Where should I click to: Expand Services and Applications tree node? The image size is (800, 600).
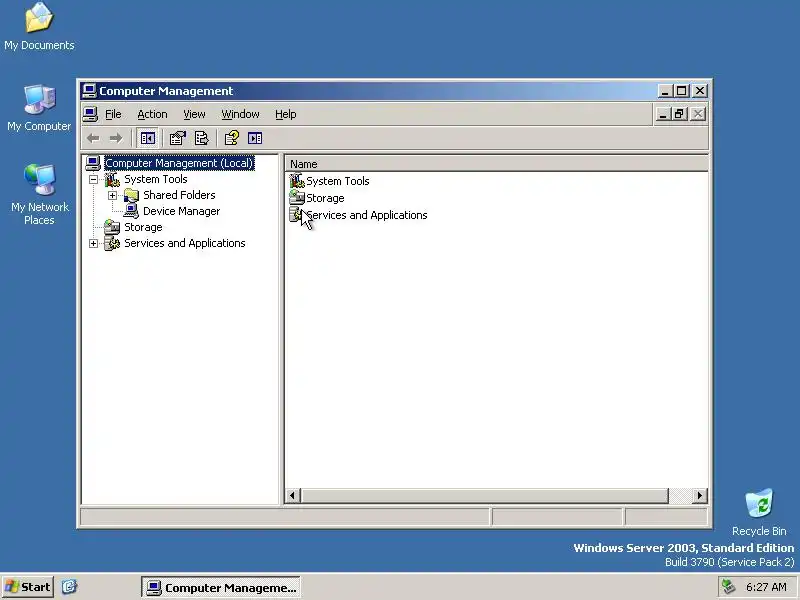point(93,243)
